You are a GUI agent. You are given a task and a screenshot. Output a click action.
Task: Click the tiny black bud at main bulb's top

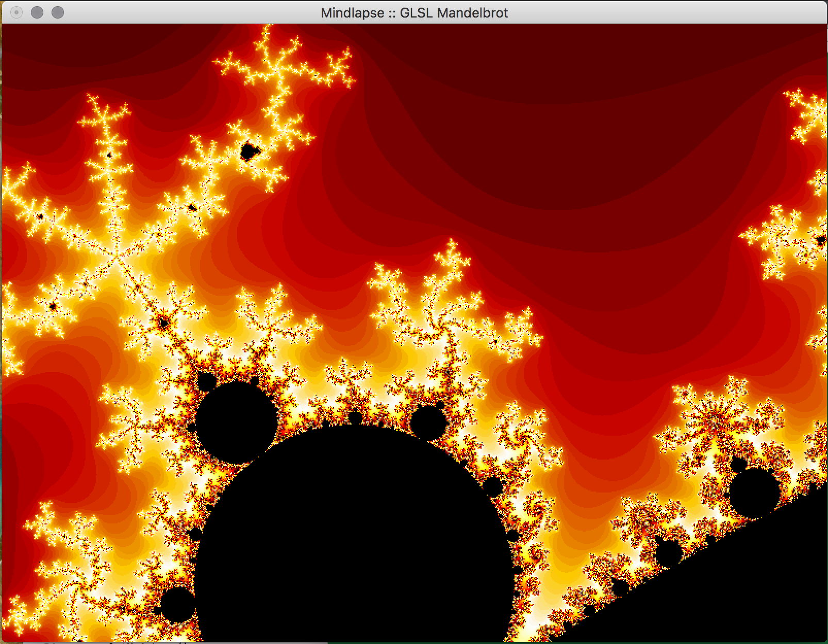[x=355, y=418]
